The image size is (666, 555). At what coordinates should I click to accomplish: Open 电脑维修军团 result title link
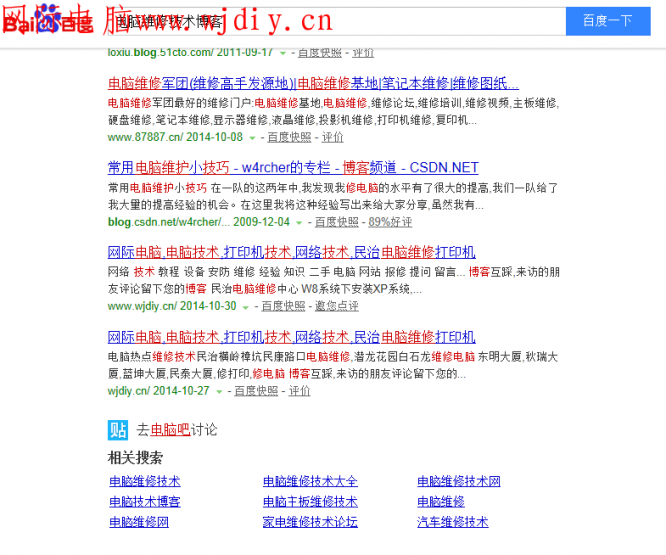[x=313, y=83]
